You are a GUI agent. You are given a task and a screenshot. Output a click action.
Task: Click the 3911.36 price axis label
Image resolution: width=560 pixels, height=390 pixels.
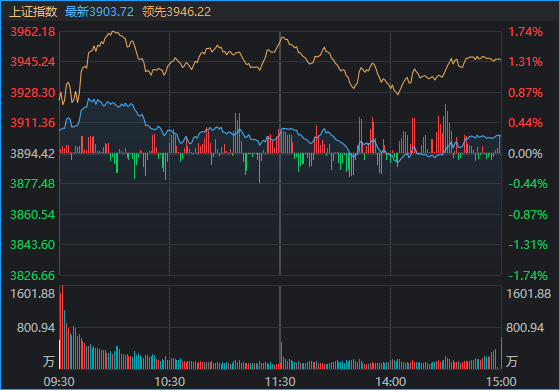(33, 123)
